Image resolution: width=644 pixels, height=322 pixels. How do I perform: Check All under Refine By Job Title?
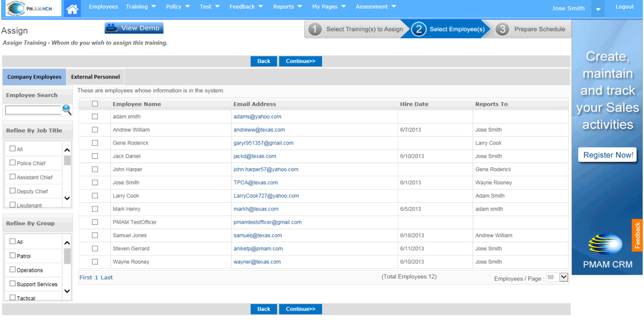click(x=13, y=149)
